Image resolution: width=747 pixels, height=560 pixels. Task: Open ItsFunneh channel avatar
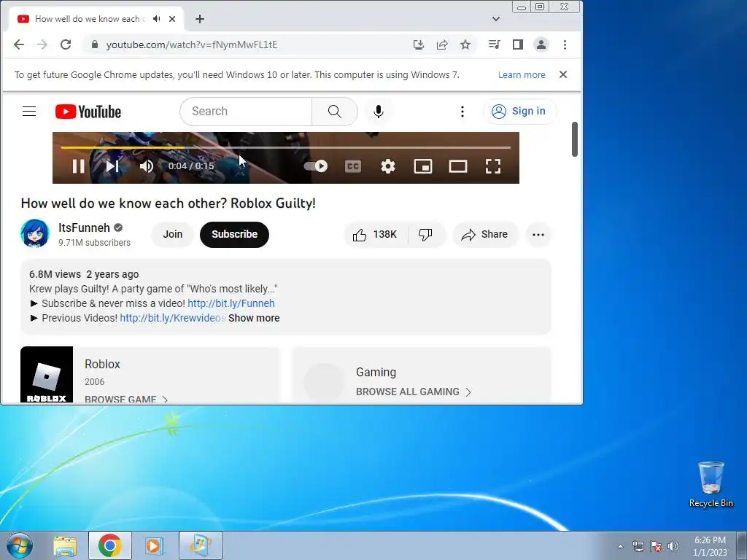(x=35, y=233)
